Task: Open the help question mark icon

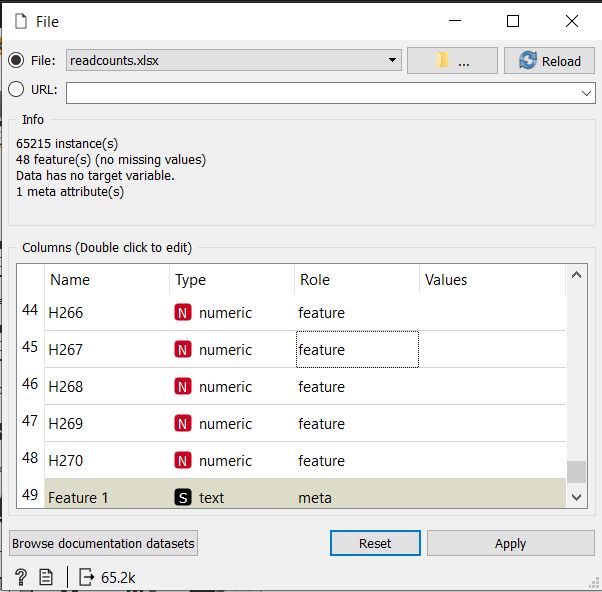Action: coord(20,577)
